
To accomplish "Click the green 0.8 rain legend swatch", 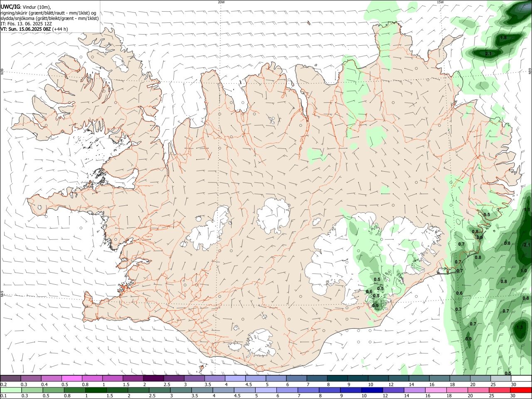I will click(x=74, y=390).
